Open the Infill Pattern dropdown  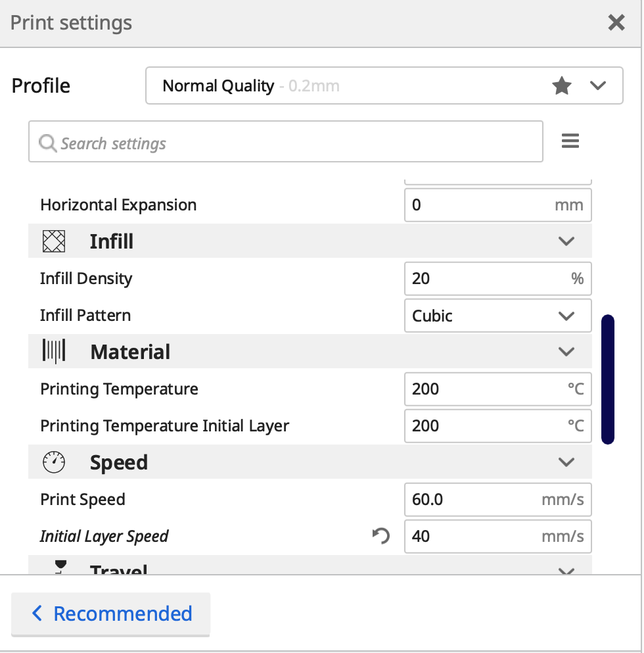click(x=497, y=316)
